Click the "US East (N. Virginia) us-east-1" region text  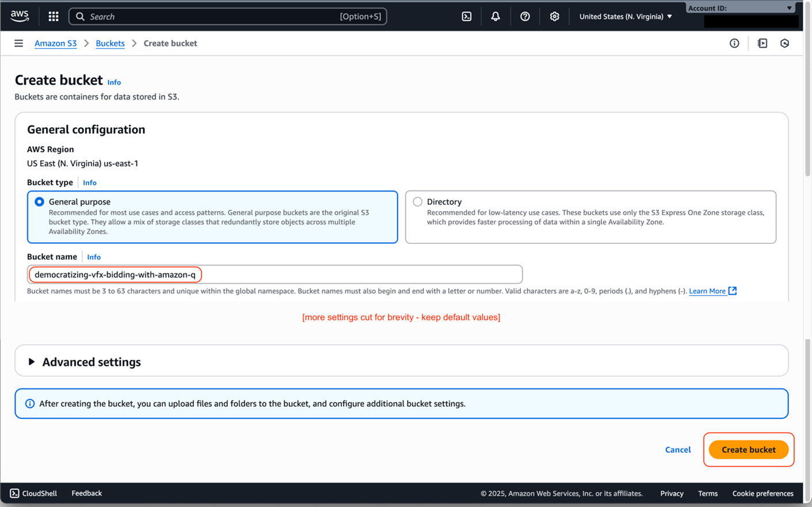tap(83, 163)
